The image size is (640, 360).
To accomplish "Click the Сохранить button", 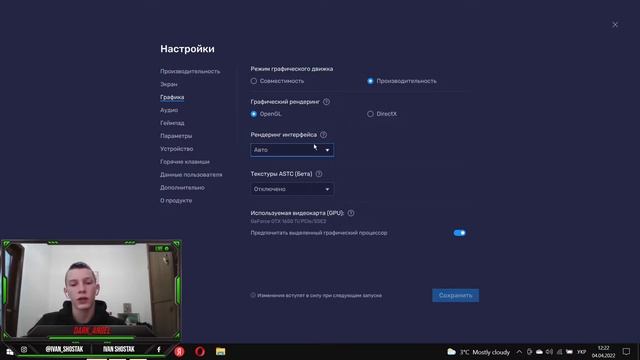I will (x=456, y=295).
